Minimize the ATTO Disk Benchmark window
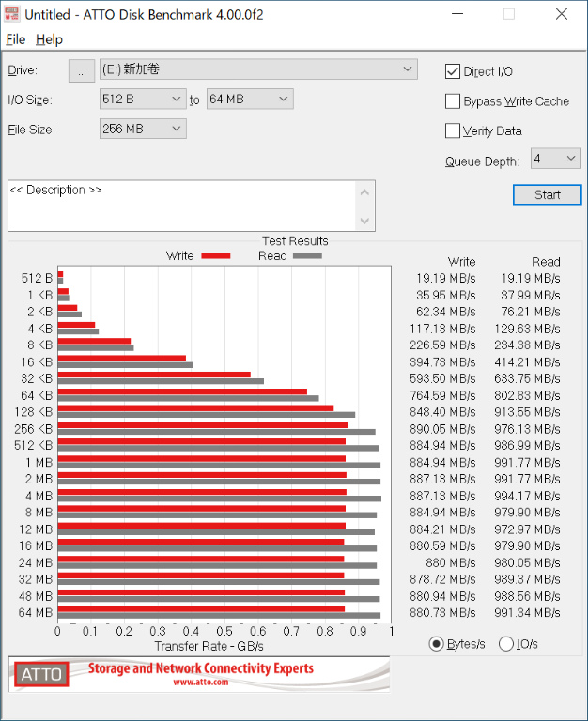The image size is (588, 721). pos(457,14)
